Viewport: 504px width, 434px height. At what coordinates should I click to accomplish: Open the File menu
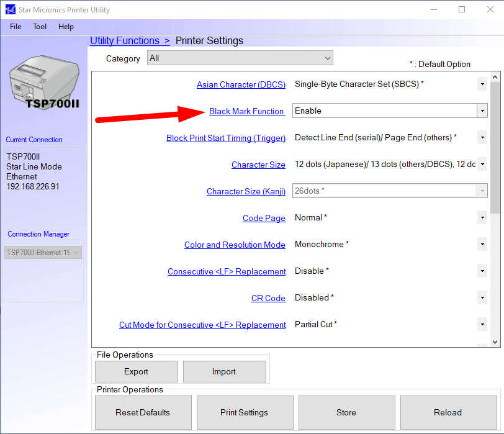[16, 27]
